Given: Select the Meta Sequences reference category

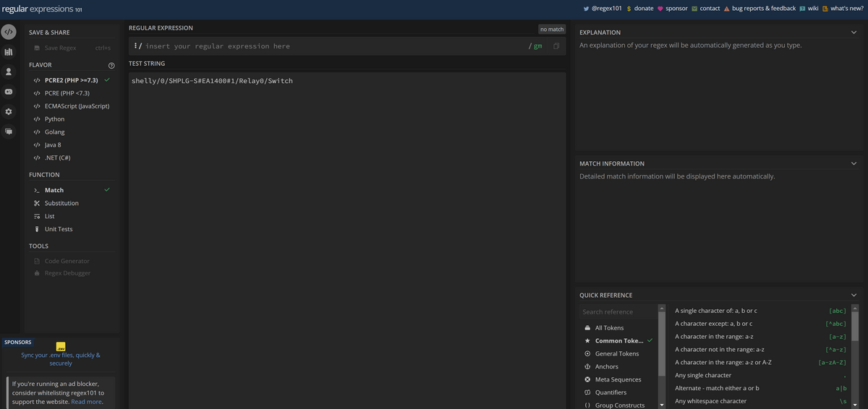Looking at the screenshot, I should (618, 379).
